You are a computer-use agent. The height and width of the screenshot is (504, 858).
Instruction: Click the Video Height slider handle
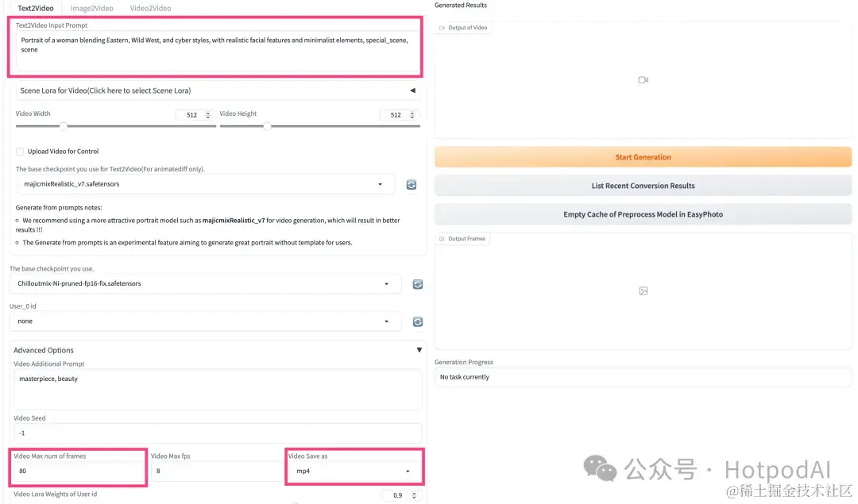(267, 126)
